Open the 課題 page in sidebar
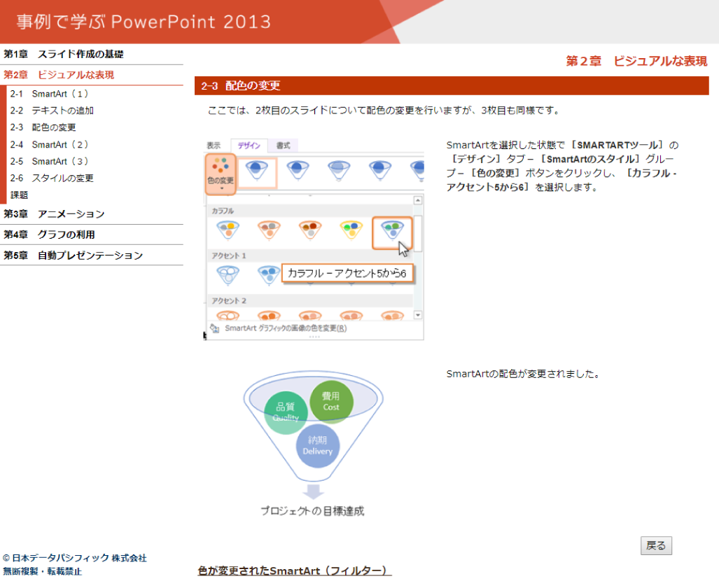Image resolution: width=719 pixels, height=588 pixels. (x=20, y=195)
